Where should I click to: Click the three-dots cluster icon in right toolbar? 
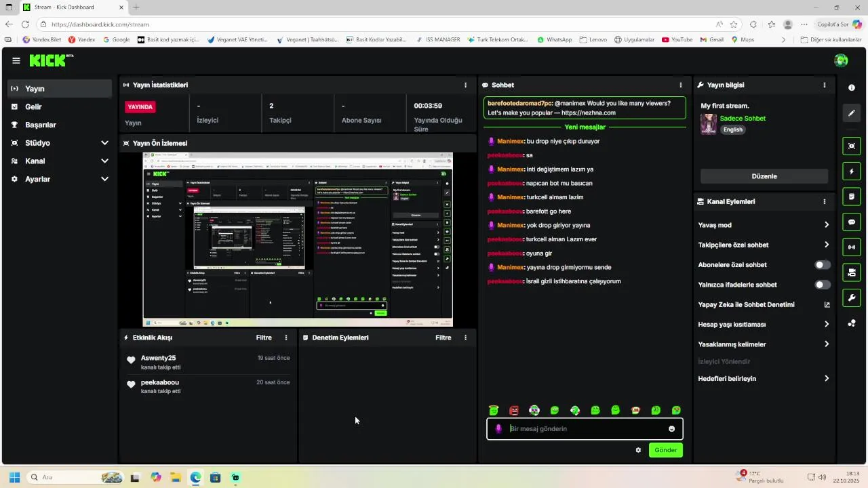point(852,323)
